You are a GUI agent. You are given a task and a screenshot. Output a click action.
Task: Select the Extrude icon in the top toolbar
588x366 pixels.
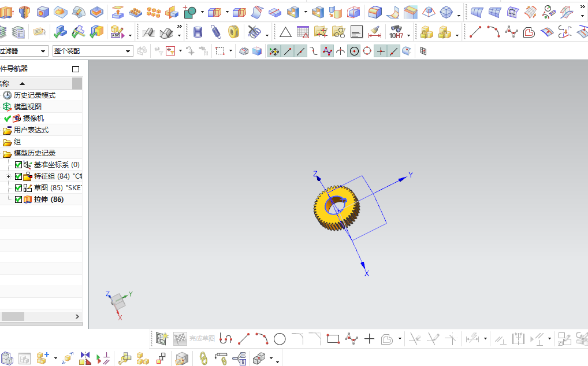(6, 12)
